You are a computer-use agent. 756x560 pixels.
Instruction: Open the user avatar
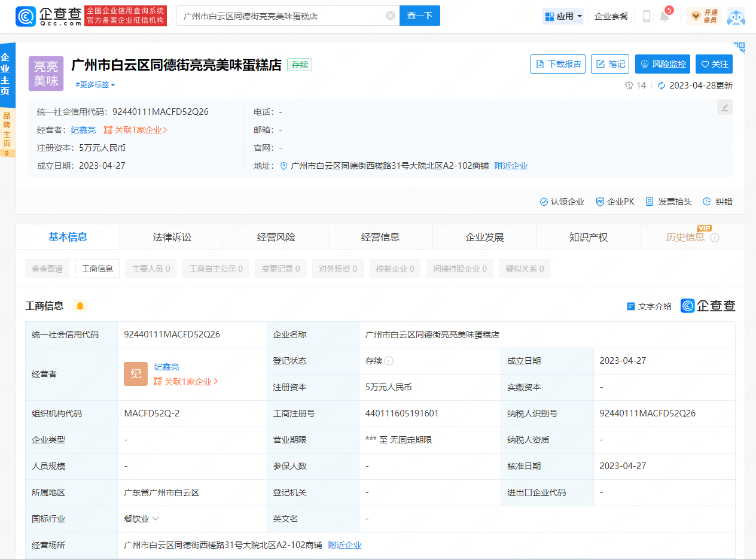point(736,17)
